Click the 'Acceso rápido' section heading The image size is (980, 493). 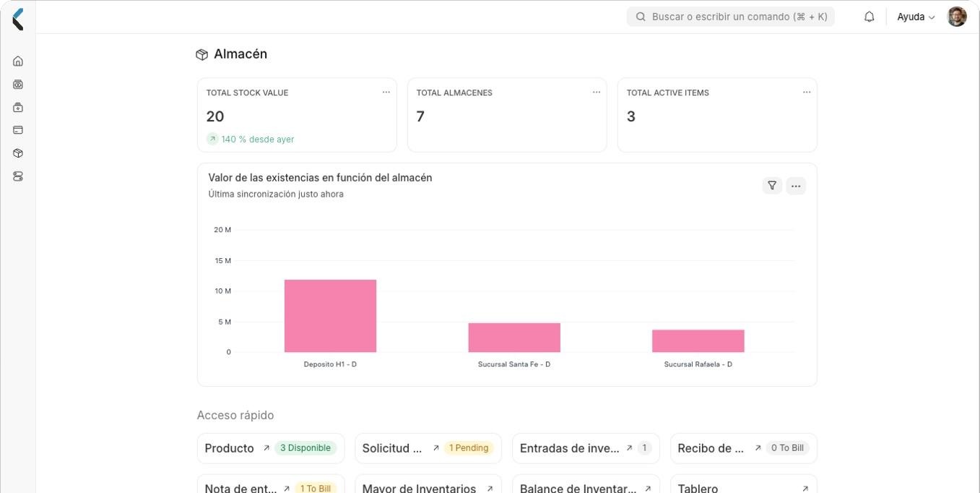pos(235,416)
